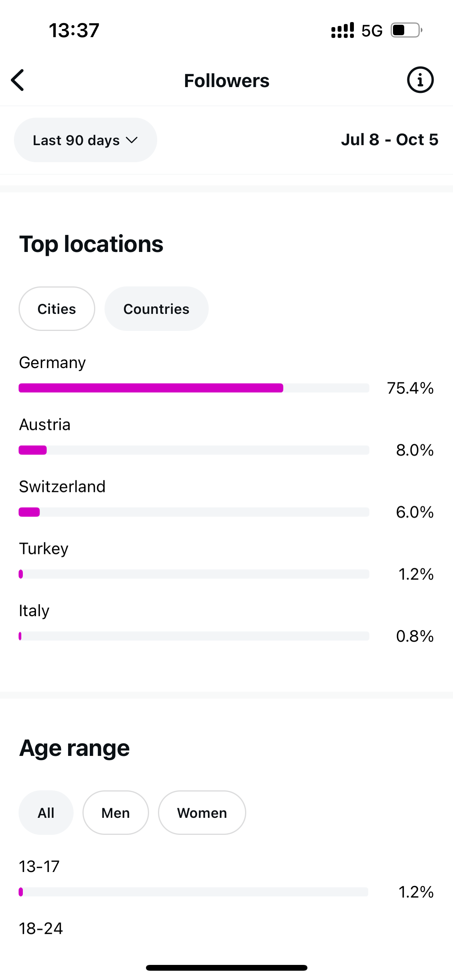This screenshot has width=453, height=980.
Task: Select the Italy location row
Action: point(194,623)
